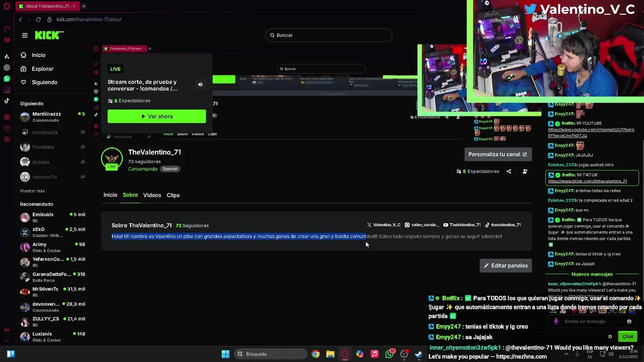Focus the Buscar search field

tap(329, 35)
